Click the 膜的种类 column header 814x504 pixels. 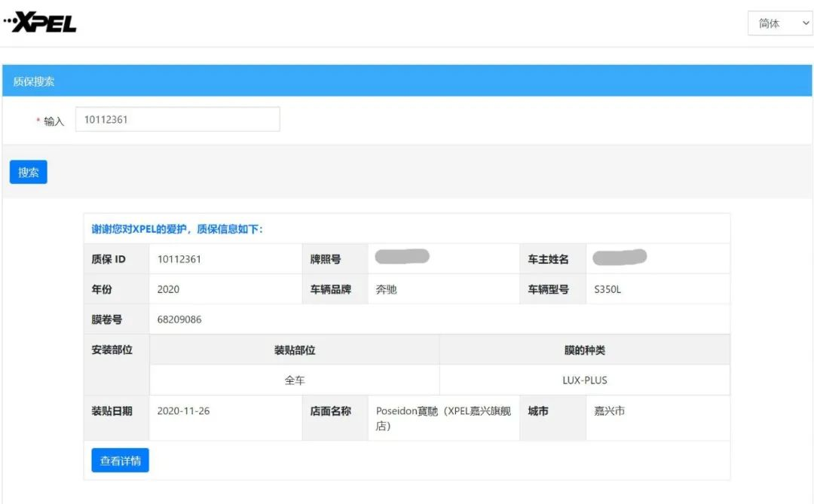585,350
